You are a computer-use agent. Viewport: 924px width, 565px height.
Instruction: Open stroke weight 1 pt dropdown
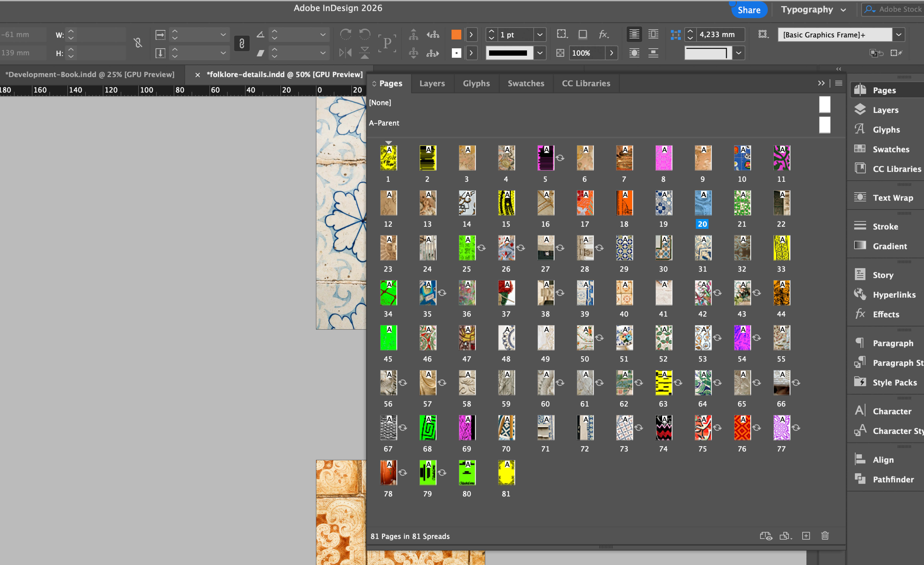540,35
